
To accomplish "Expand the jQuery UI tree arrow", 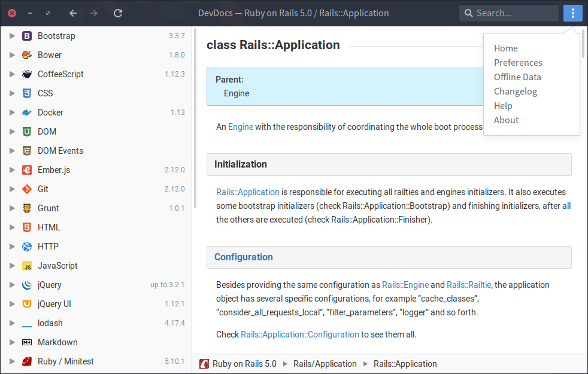I will [12, 304].
